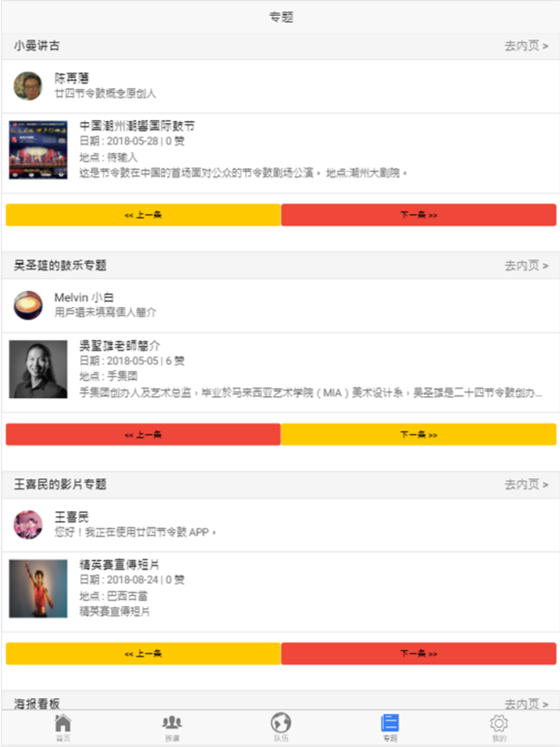
Task: Open 中国潮州潮響国际鼓节 event thumbnail
Action: click(38, 150)
